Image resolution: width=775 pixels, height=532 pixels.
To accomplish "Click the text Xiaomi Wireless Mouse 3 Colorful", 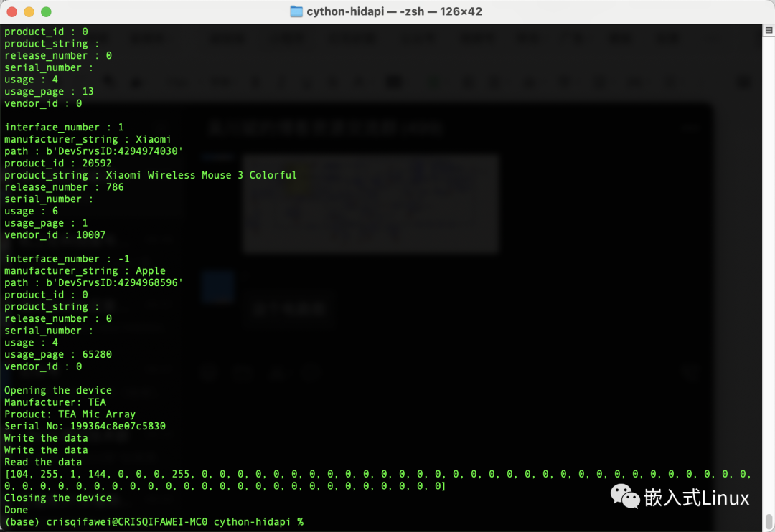I will coord(201,175).
